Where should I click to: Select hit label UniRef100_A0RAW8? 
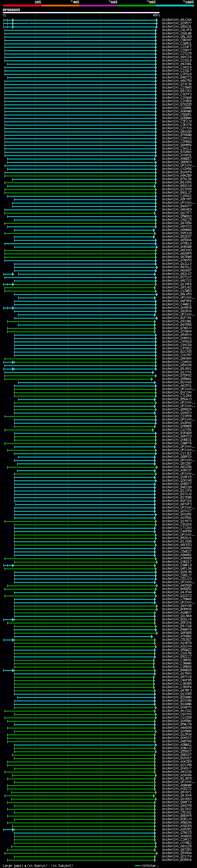click(x=177, y=111)
